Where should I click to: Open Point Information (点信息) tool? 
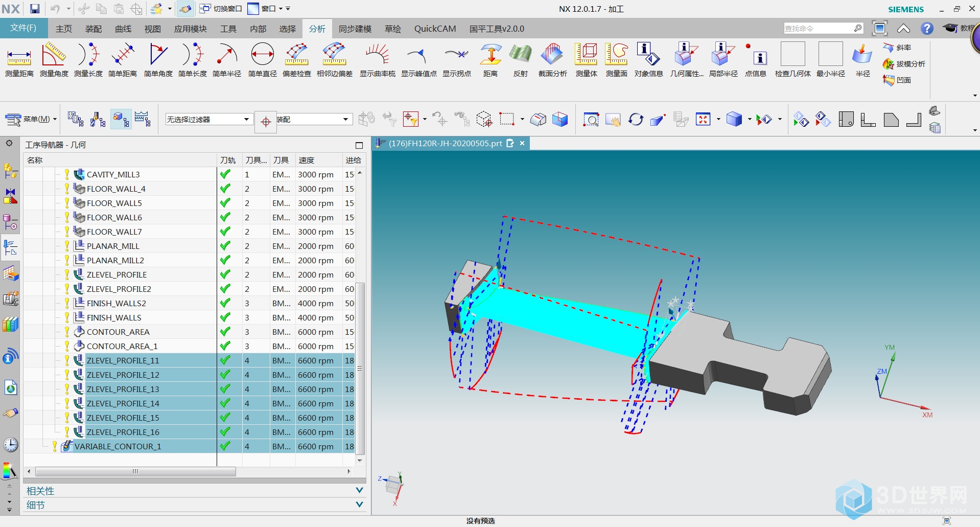pos(755,60)
